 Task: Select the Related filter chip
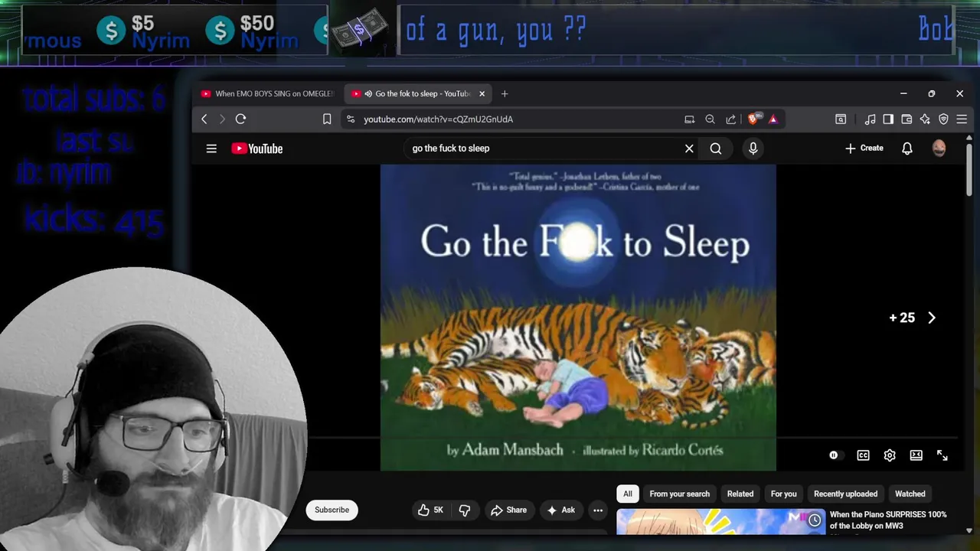click(x=740, y=494)
